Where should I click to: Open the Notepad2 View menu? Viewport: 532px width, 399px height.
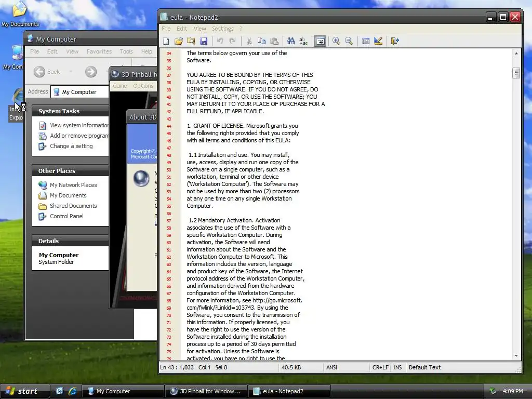[x=200, y=29]
